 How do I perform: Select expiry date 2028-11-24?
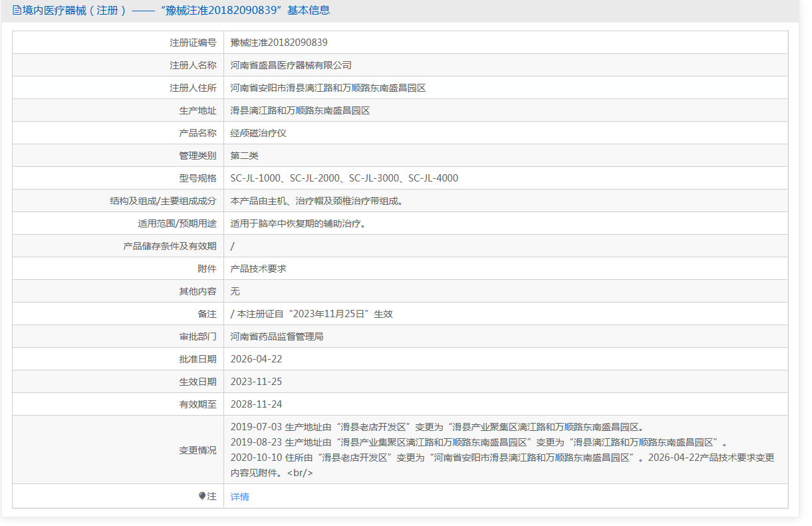click(257, 404)
